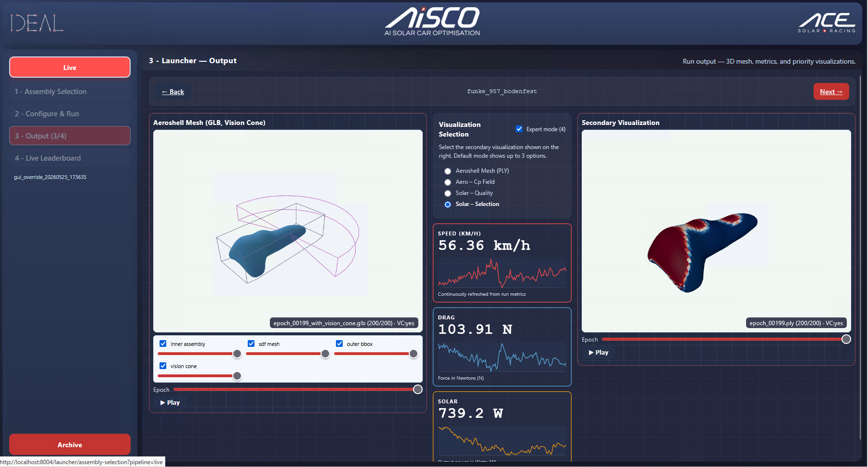868x467 pixels.
Task: Click the red Next button
Action: 831,92
